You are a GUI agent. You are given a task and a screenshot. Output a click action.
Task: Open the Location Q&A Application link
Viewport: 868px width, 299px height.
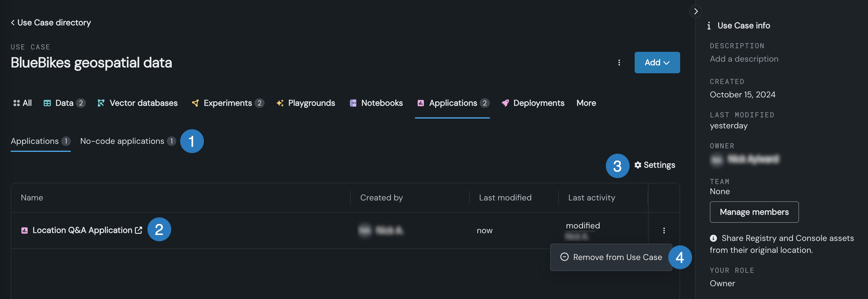82,230
